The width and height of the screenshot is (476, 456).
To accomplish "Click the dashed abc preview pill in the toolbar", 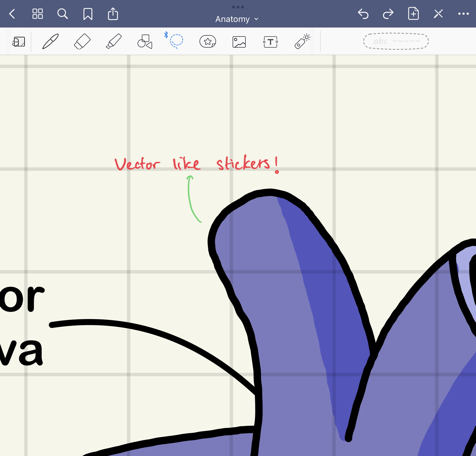I will tap(396, 41).
